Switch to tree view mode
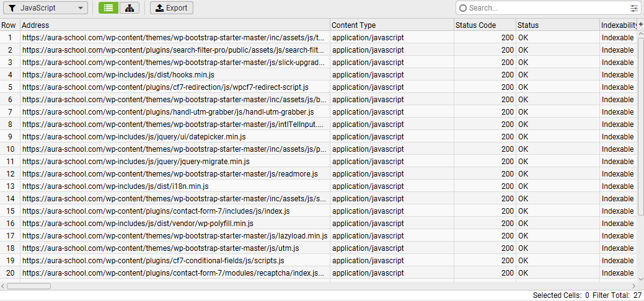Screen dimensions: 644x301 pyautogui.click(x=129, y=8)
